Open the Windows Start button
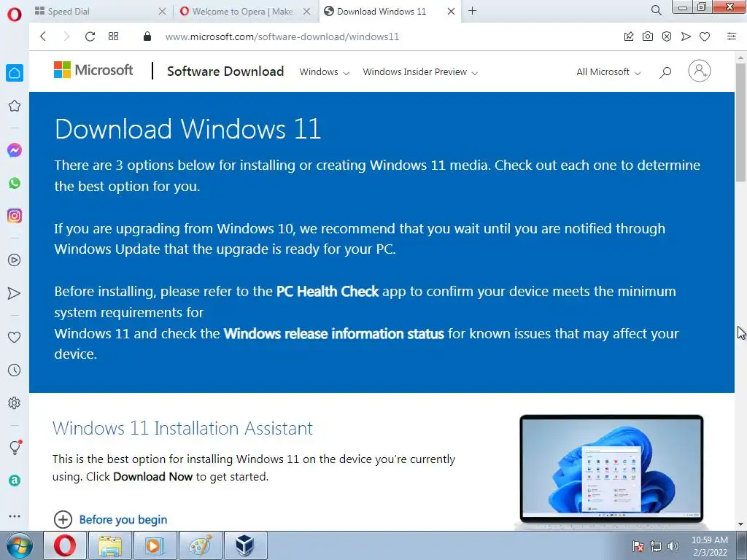The image size is (747, 560). [20, 546]
